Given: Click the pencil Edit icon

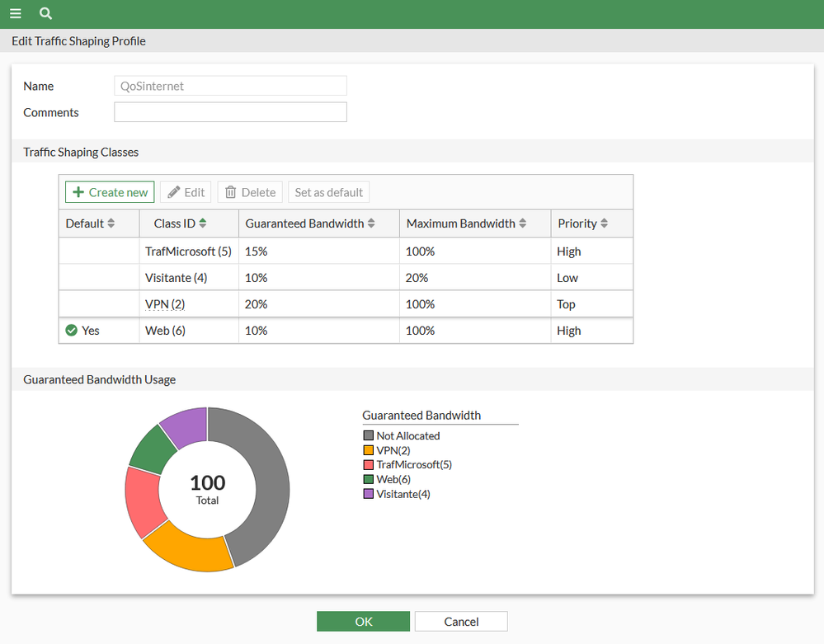Looking at the screenshot, I should pyautogui.click(x=174, y=192).
